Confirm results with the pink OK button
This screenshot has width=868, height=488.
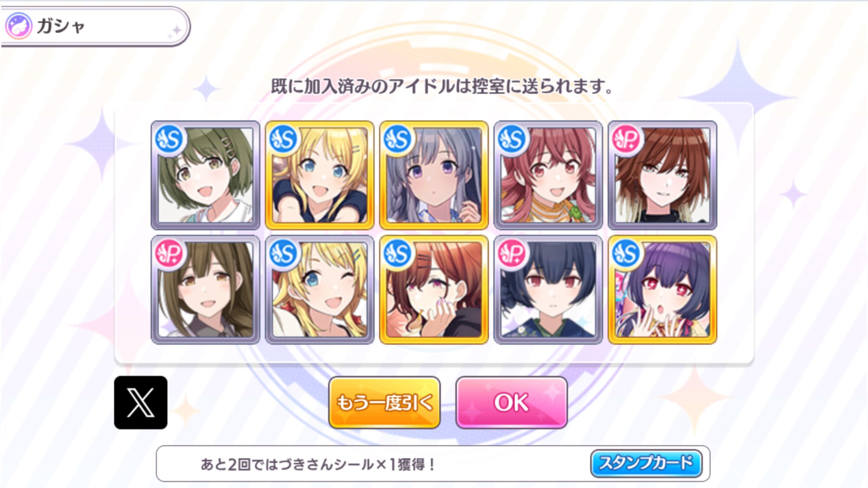[x=512, y=403]
